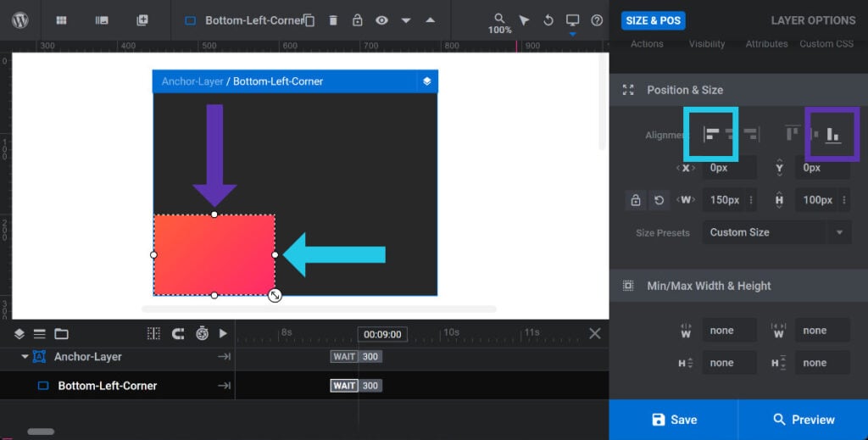Align layer horizontally to the left
Viewport: 868px width, 440px height.
pos(712,134)
